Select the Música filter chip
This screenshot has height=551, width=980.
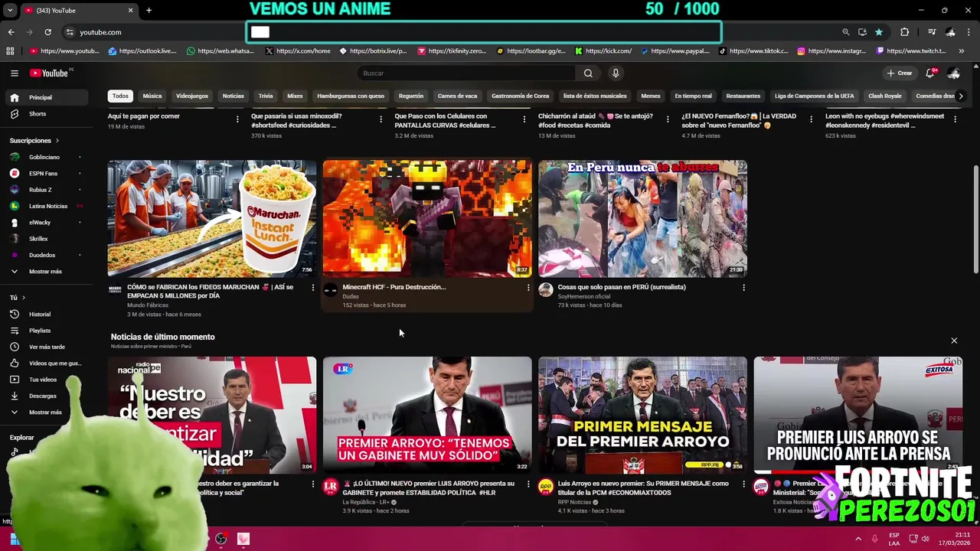click(x=152, y=96)
